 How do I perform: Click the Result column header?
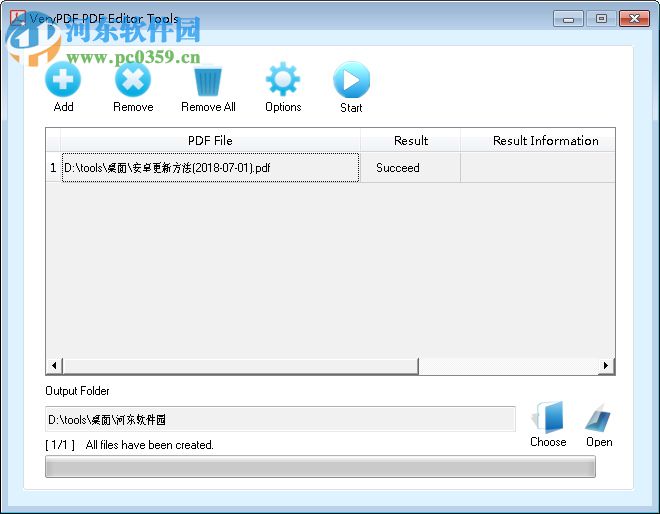point(410,140)
